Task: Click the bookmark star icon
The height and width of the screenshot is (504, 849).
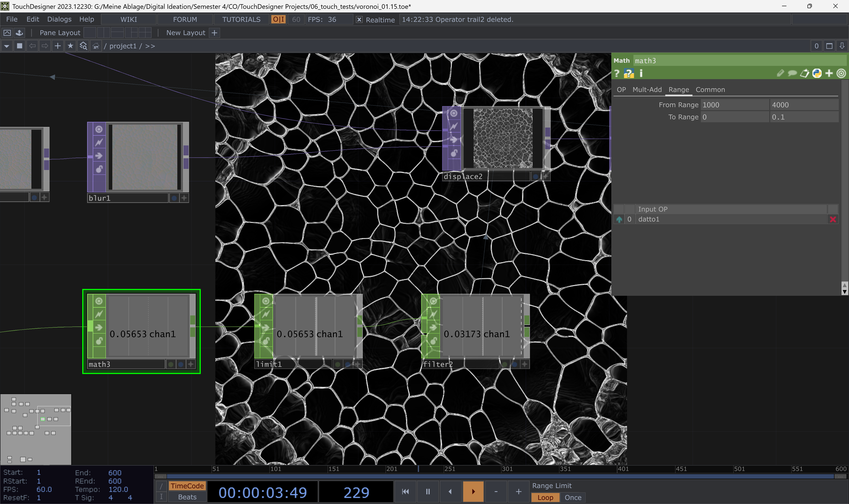Action: tap(70, 46)
